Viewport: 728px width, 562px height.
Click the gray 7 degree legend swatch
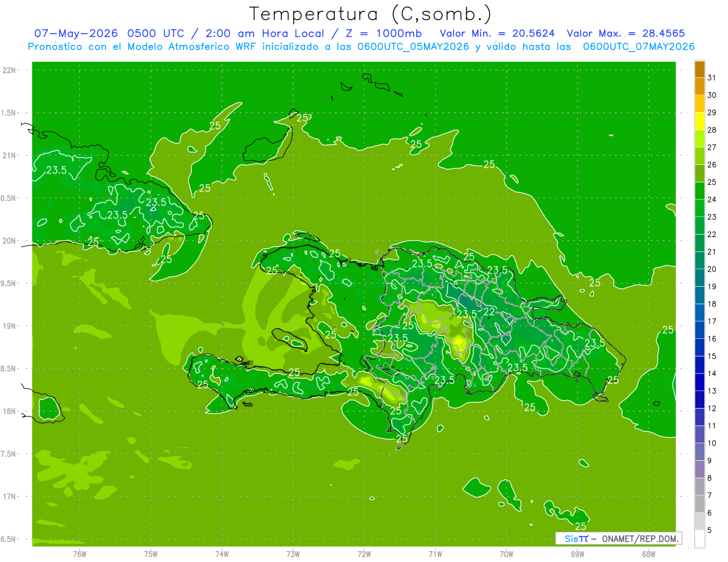coord(699,504)
